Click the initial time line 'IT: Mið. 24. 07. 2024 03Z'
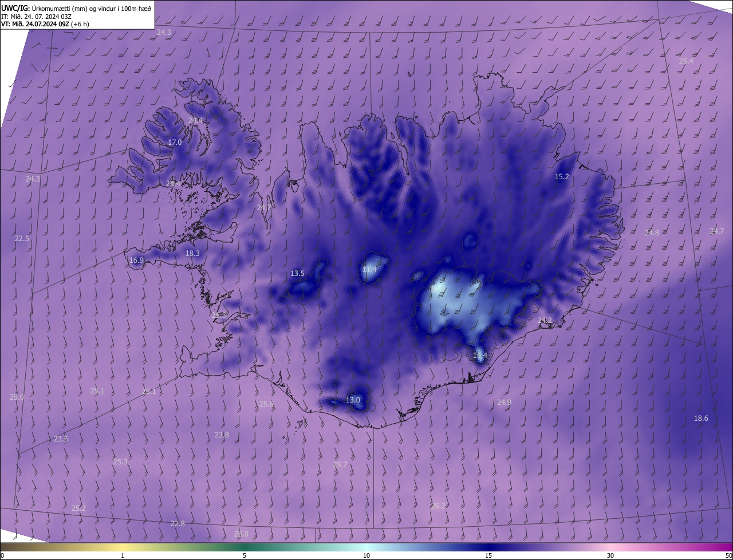This screenshot has height=560, width=733. click(37, 17)
